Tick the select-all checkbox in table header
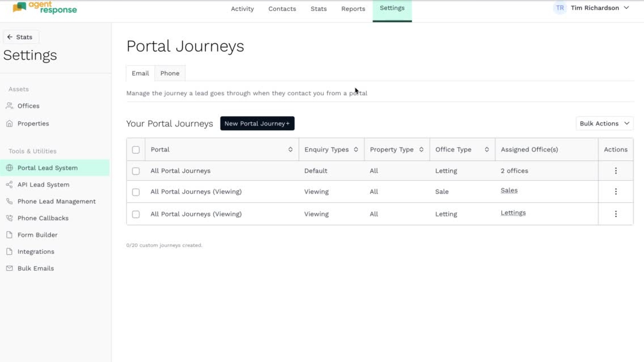Viewport: 644px width, 362px height. pos(136,150)
